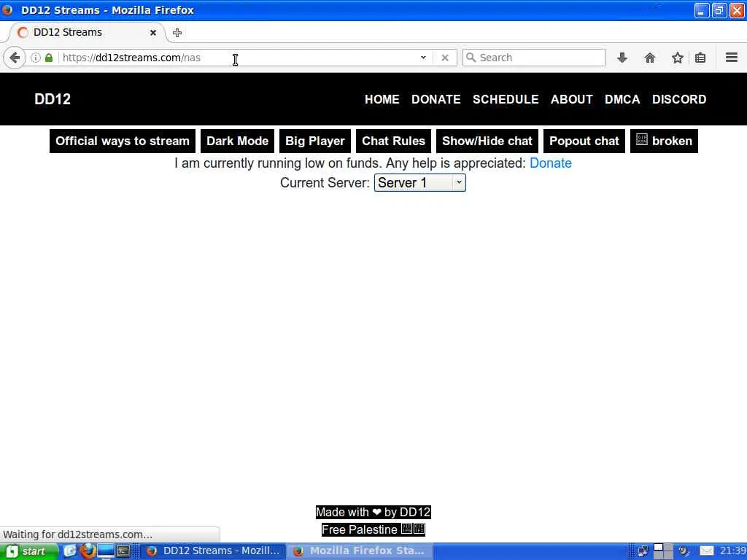Click into the URL address field

coord(239,58)
